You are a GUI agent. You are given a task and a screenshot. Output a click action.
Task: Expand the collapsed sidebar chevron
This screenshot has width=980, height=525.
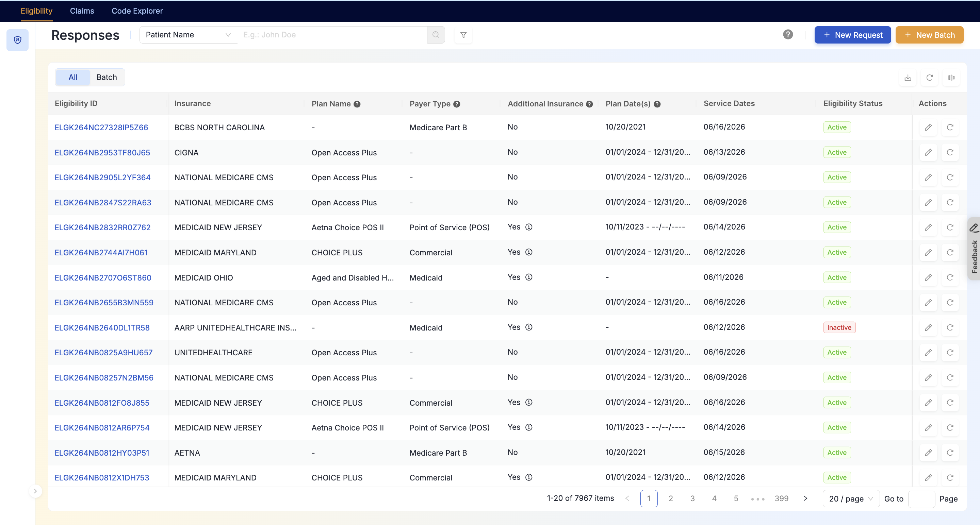35,491
